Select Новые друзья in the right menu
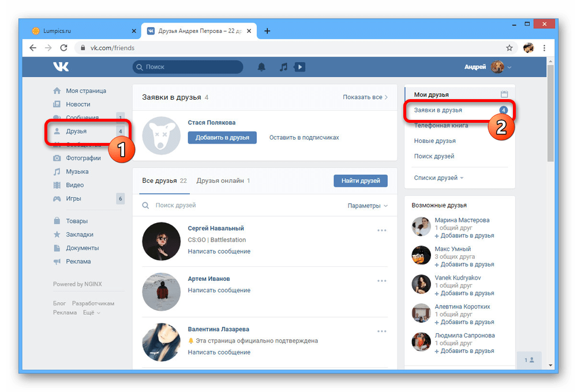The height and width of the screenshot is (392, 577). tap(434, 141)
